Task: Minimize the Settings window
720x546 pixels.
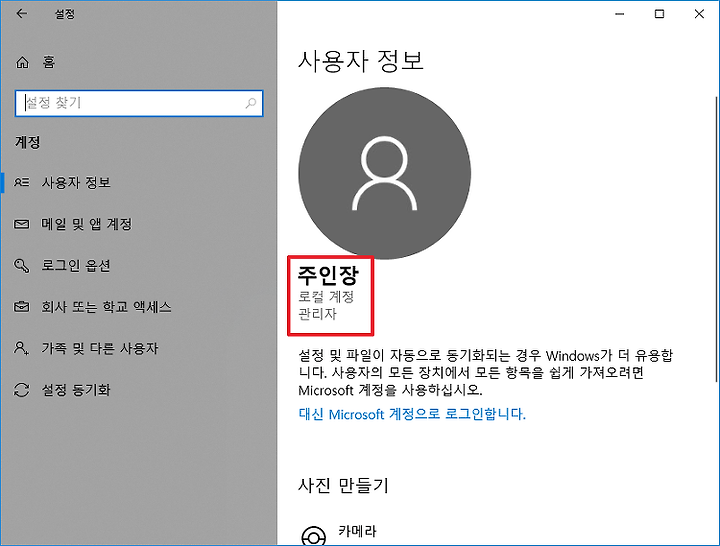Action: pyautogui.click(x=619, y=14)
